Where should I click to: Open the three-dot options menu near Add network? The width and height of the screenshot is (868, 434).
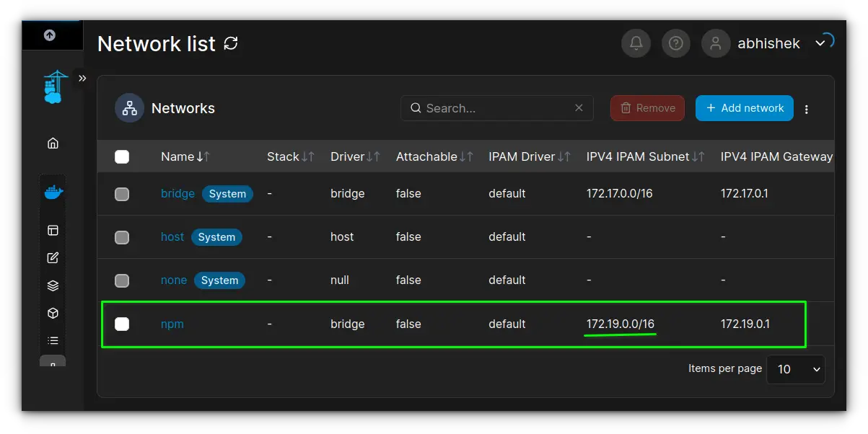[807, 108]
